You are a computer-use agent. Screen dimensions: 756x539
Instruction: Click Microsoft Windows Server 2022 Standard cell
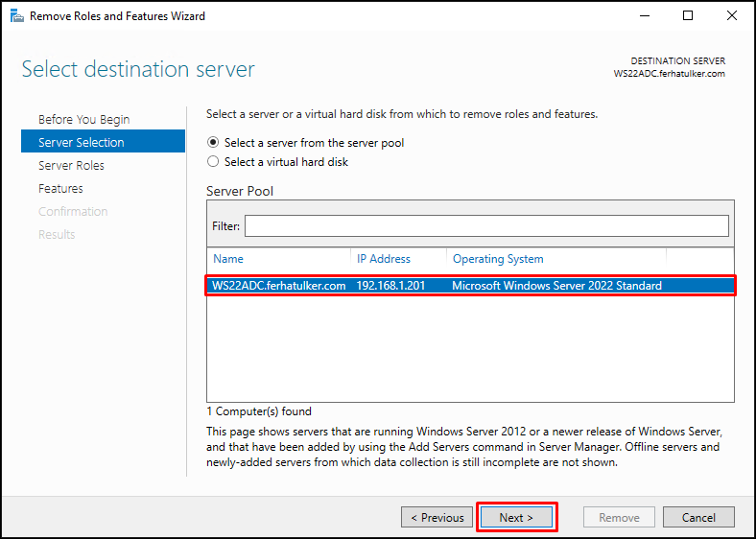(x=556, y=286)
